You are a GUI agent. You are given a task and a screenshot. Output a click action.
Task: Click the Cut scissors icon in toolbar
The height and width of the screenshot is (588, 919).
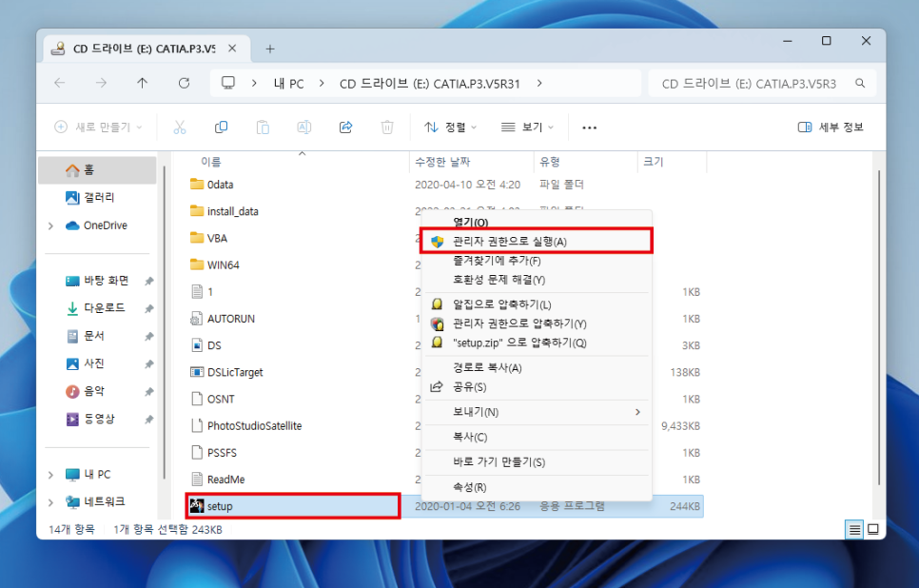click(180, 127)
